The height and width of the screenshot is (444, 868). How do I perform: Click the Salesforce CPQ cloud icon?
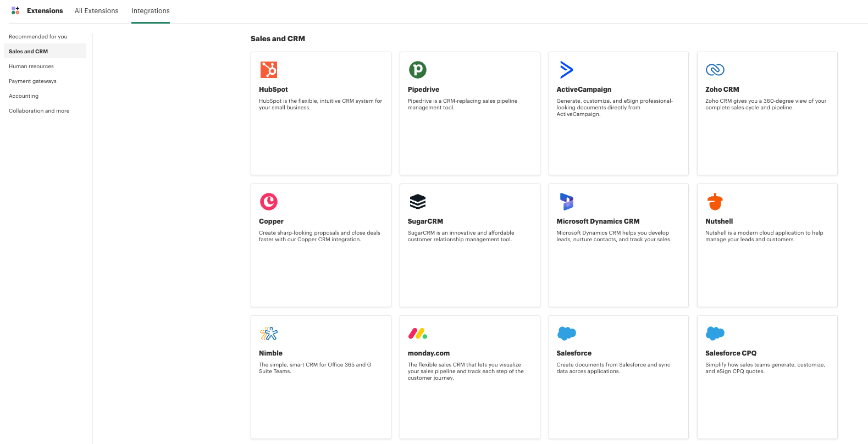[x=715, y=333]
